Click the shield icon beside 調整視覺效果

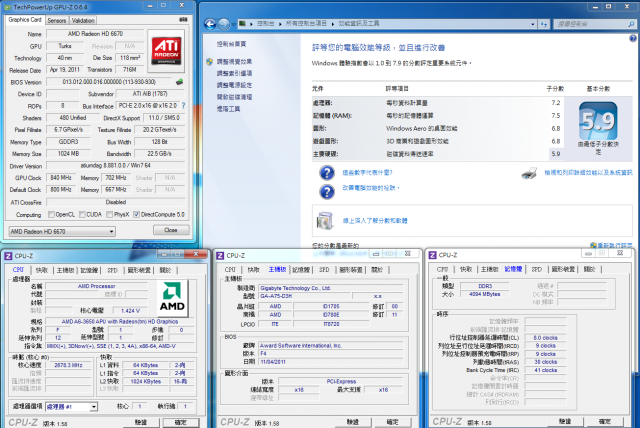(x=209, y=62)
